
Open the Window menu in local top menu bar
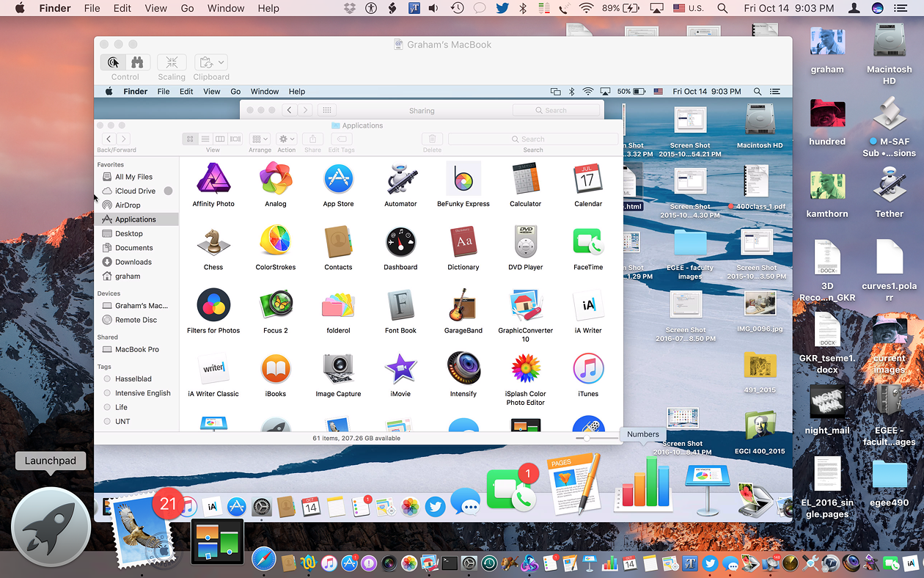click(x=226, y=8)
